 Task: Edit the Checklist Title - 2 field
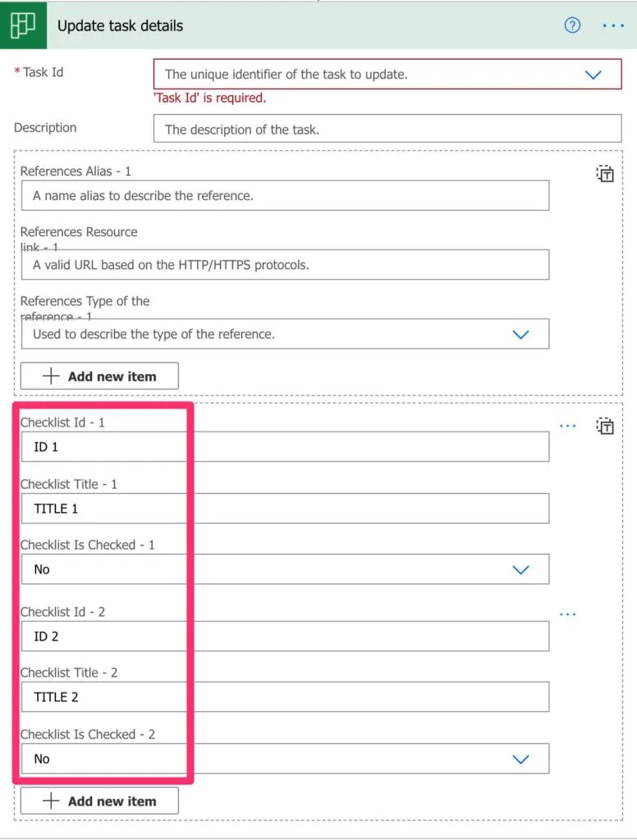pos(285,697)
